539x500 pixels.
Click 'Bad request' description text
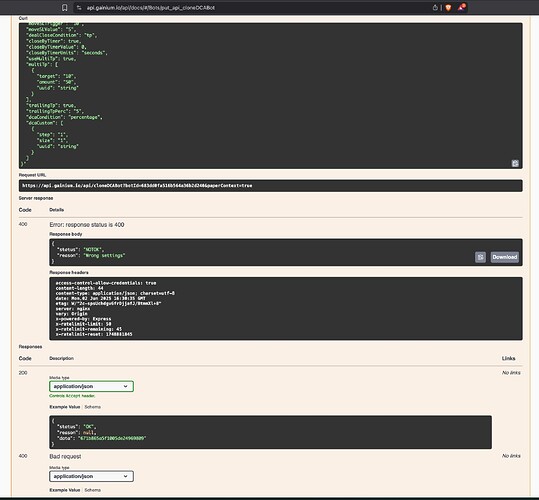pyautogui.click(x=65, y=456)
